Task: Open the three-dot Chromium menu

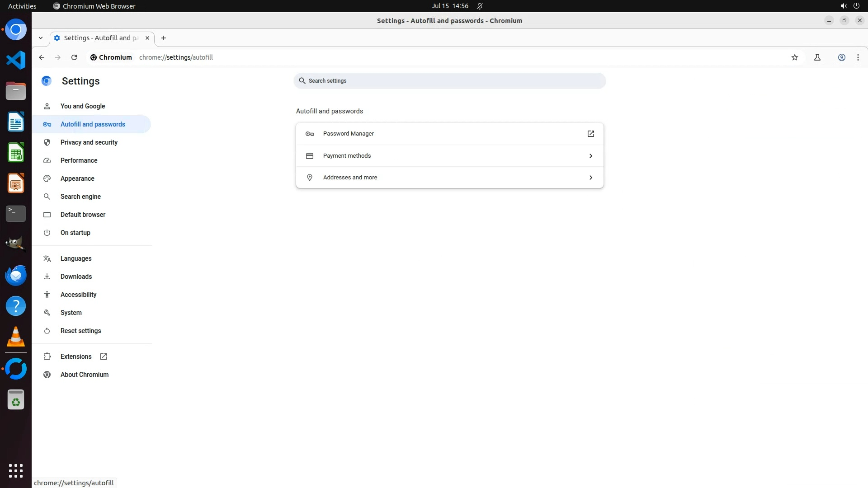Action: pyautogui.click(x=858, y=57)
